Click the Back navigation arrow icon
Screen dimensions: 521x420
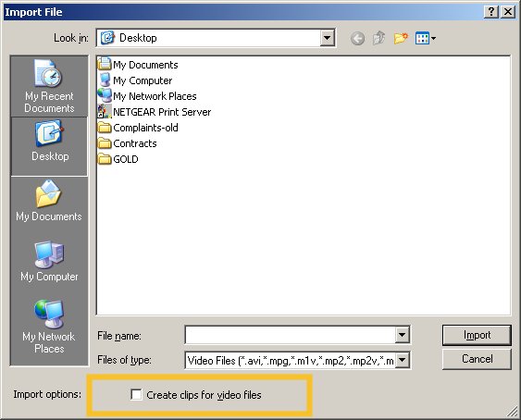coord(357,39)
